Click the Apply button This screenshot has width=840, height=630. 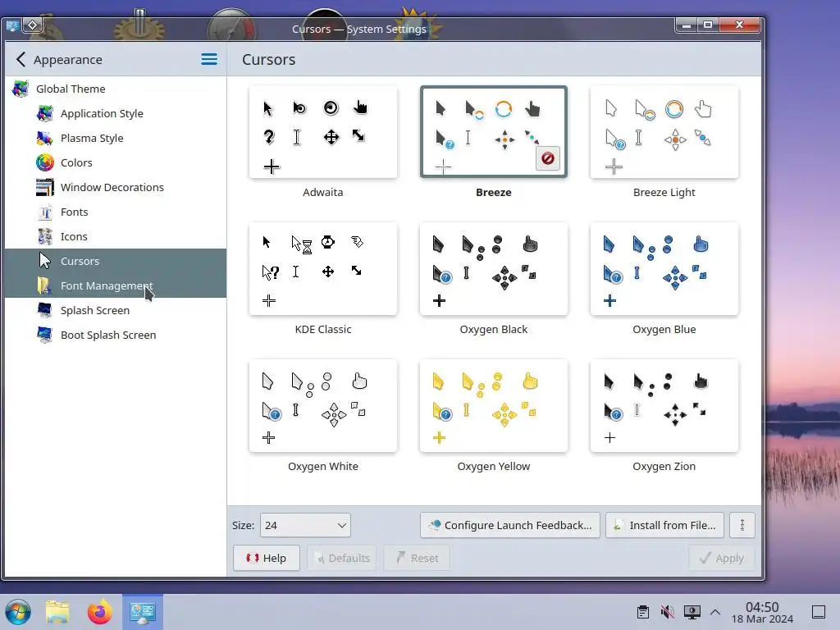pos(722,558)
